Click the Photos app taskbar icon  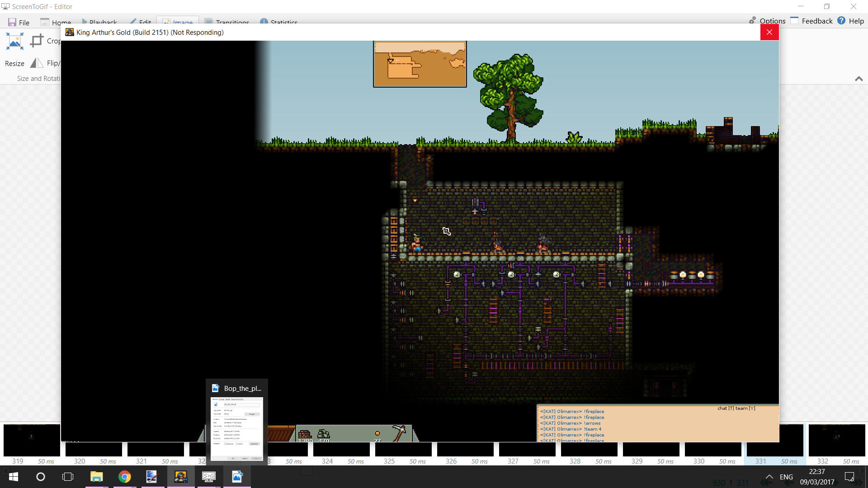(237, 477)
